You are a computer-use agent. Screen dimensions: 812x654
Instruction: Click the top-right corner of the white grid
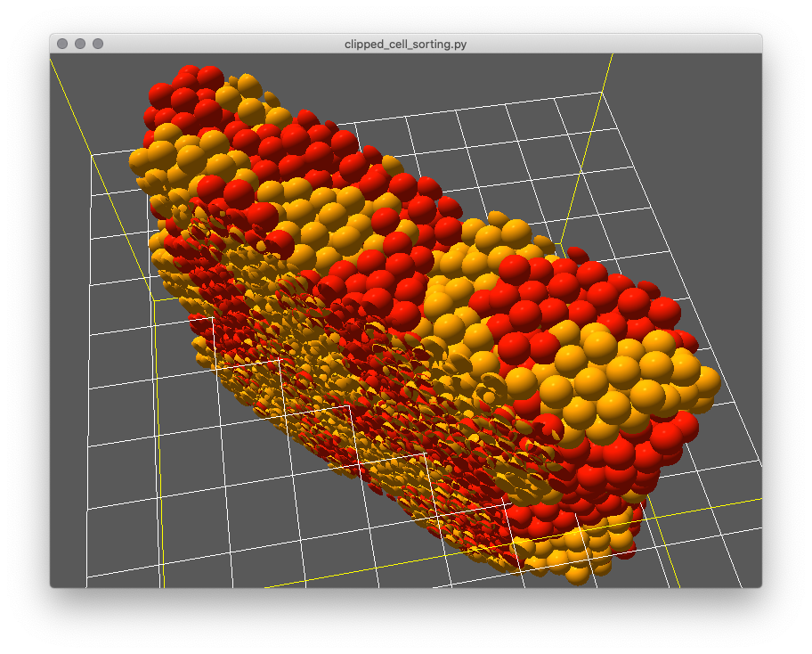click(x=601, y=92)
